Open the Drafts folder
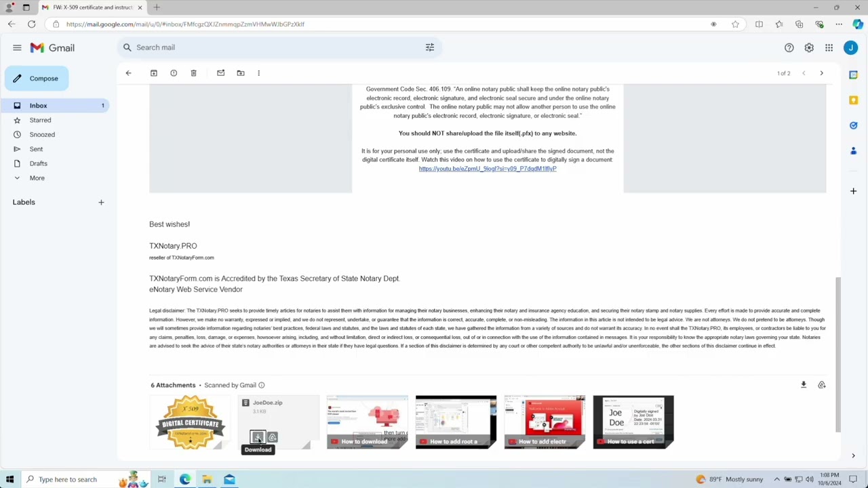The image size is (868, 488). (x=38, y=163)
